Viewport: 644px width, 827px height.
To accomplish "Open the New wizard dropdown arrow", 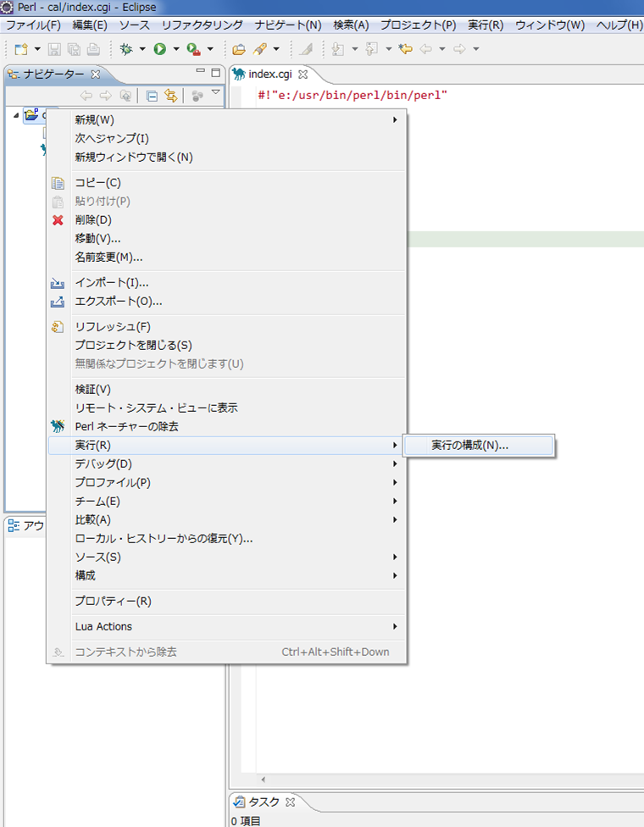I will (37, 50).
